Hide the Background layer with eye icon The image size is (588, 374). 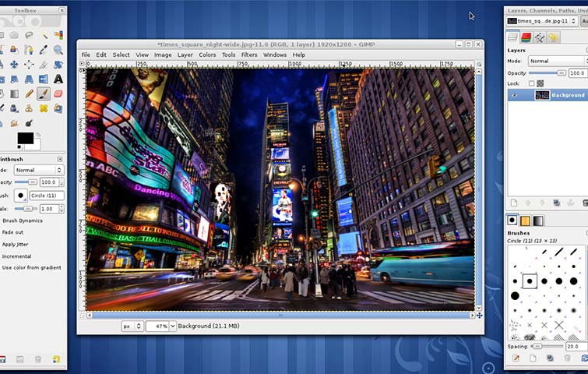click(x=514, y=95)
